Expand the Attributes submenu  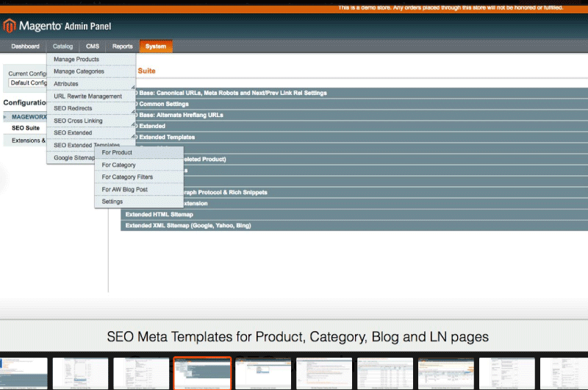pos(91,84)
